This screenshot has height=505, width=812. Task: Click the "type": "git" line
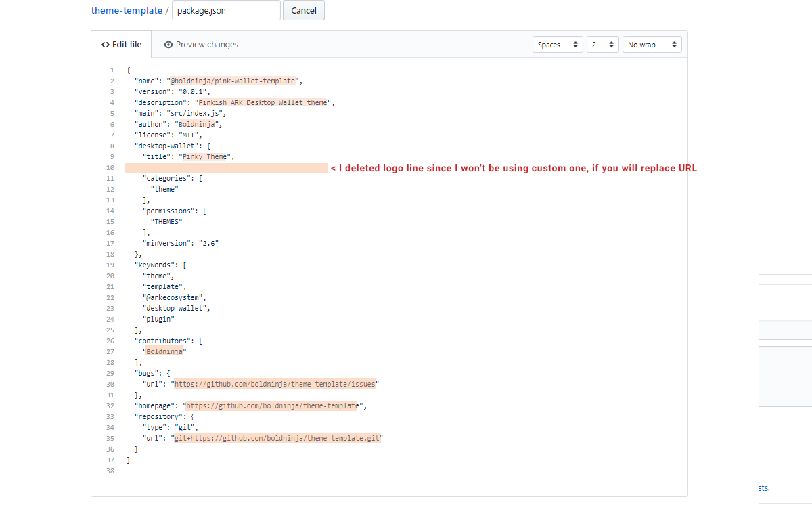pos(170,427)
